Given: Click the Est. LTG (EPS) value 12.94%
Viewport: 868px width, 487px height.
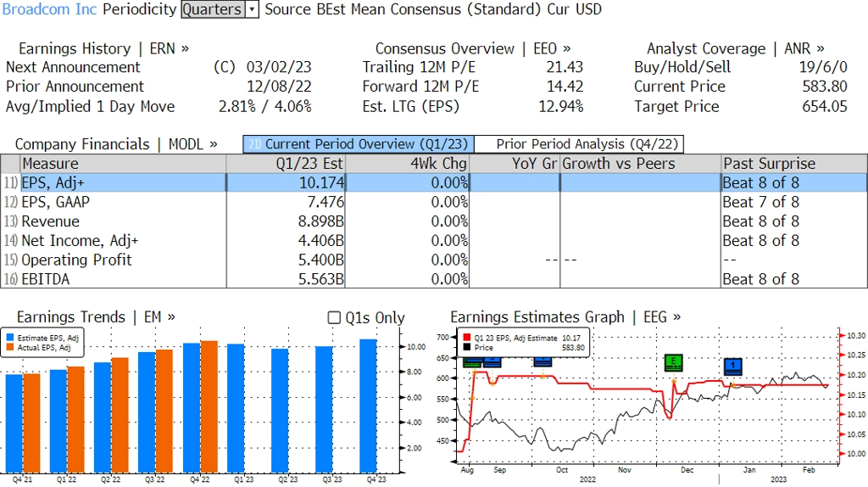Looking at the screenshot, I should [x=561, y=106].
